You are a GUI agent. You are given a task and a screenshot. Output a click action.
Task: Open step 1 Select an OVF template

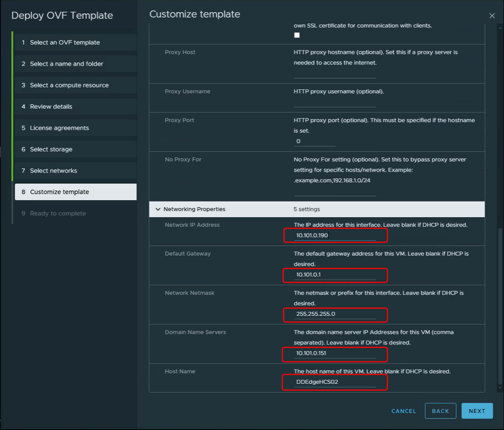(65, 42)
